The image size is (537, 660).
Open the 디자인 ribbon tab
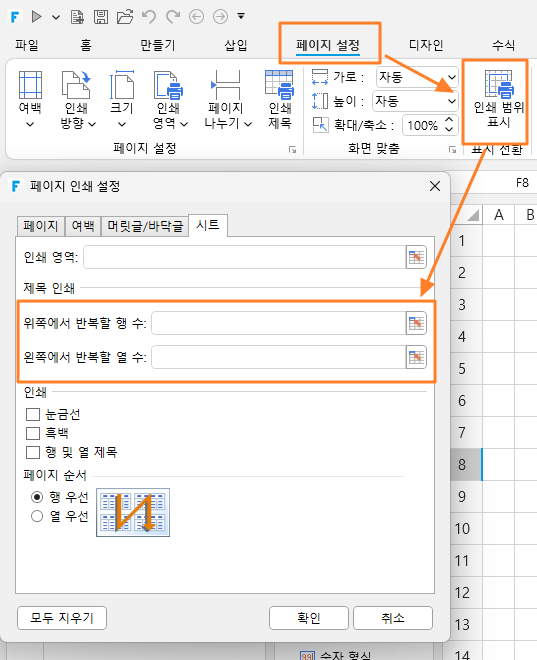click(426, 45)
